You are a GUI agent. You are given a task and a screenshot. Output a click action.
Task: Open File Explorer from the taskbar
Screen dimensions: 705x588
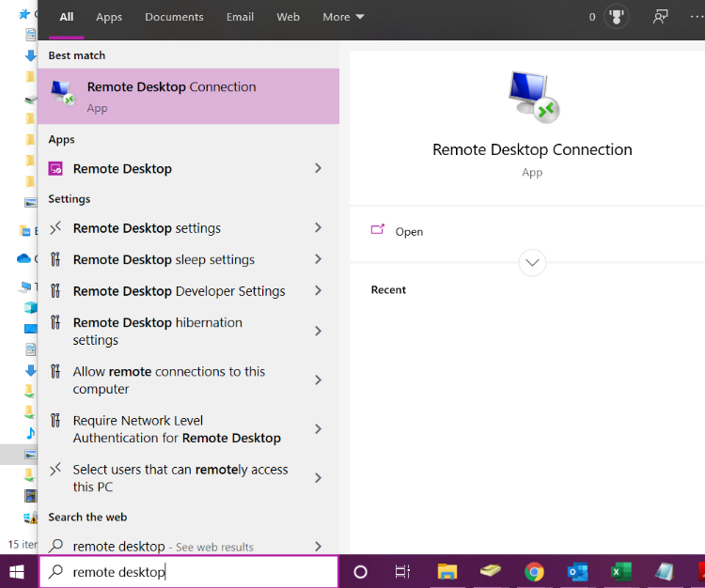coord(446,572)
